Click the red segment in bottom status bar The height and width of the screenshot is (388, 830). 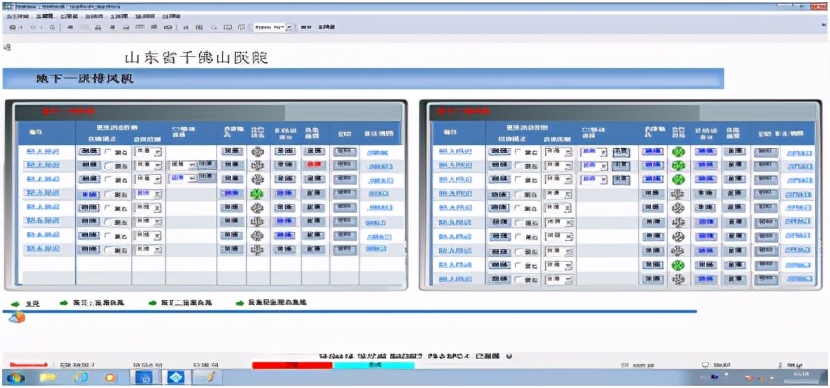(292, 365)
